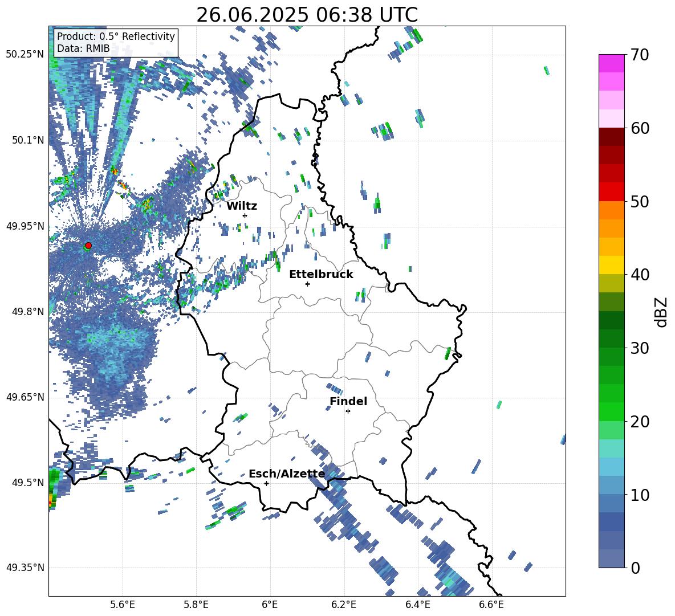Click the colorbar 50 tick label
This screenshot has height=616, width=675.
pos(640,202)
